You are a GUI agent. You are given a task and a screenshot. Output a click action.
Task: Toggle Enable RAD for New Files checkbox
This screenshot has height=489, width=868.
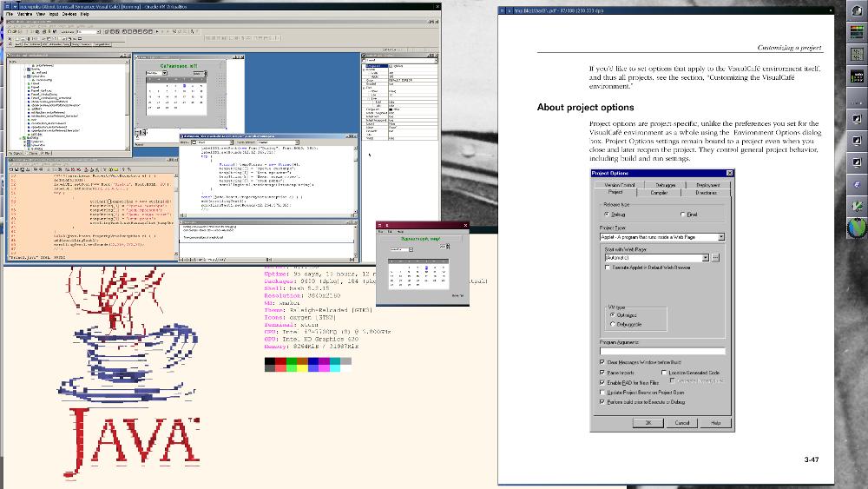[602, 383]
